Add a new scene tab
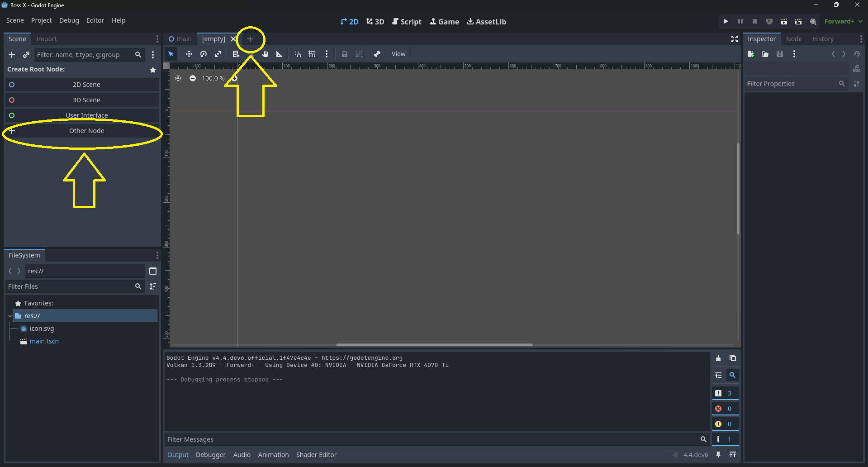The width and height of the screenshot is (868, 467). point(250,39)
